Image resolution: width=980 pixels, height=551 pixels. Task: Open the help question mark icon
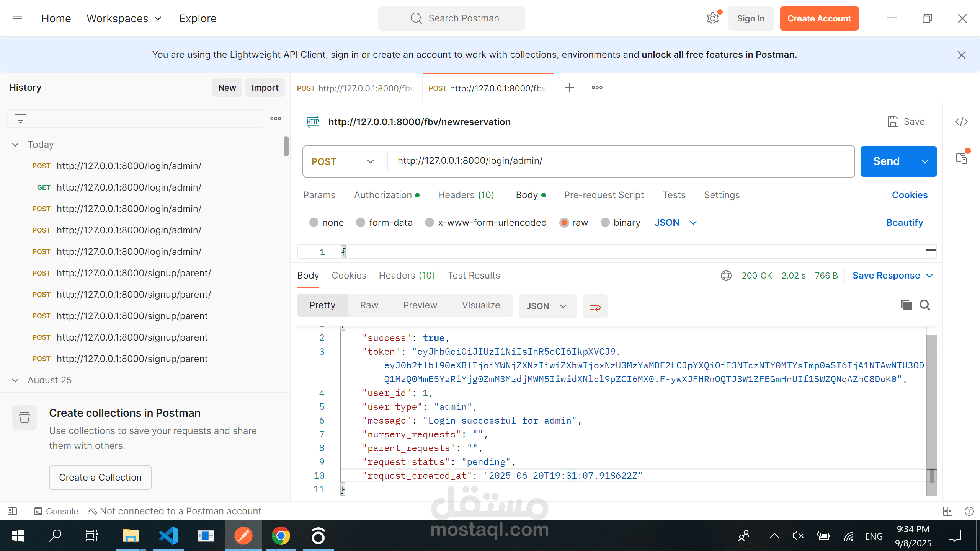(x=969, y=511)
